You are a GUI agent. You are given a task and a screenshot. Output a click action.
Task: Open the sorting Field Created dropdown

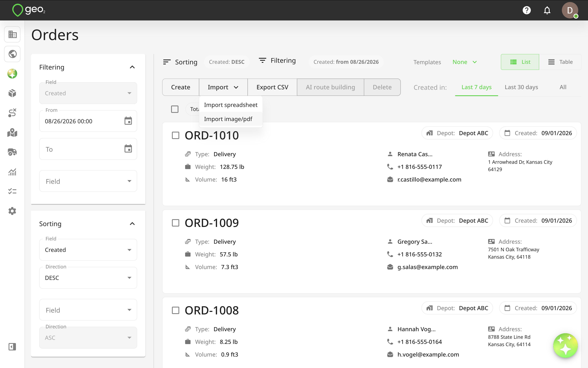click(x=88, y=250)
